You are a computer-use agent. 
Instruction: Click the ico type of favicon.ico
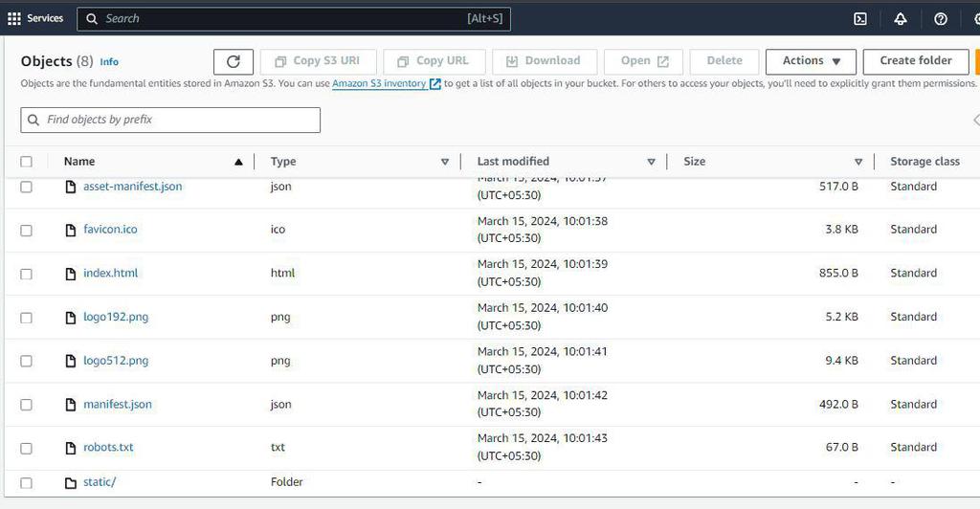click(278, 230)
